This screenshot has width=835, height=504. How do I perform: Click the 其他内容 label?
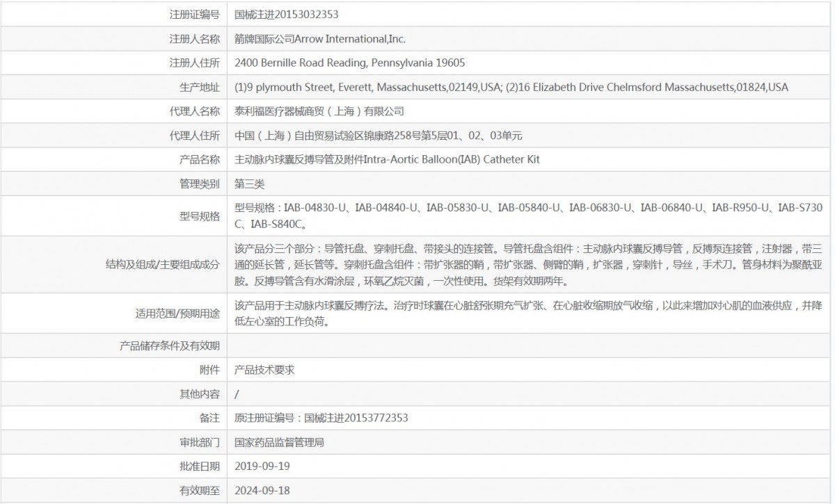click(x=200, y=394)
